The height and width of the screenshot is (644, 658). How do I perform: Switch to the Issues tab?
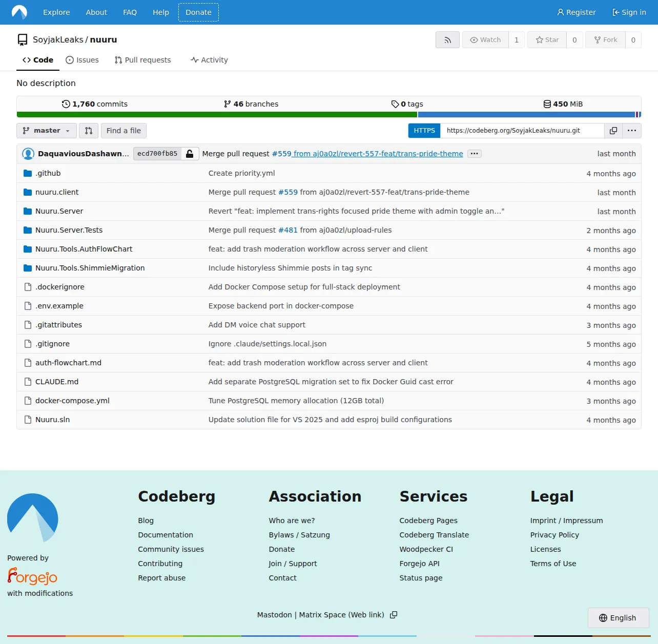click(x=83, y=60)
